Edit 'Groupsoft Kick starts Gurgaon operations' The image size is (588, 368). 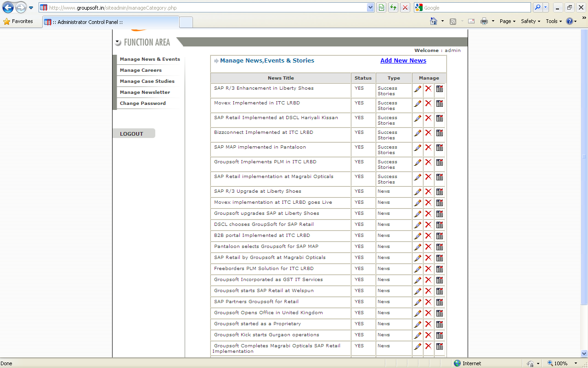(418, 335)
